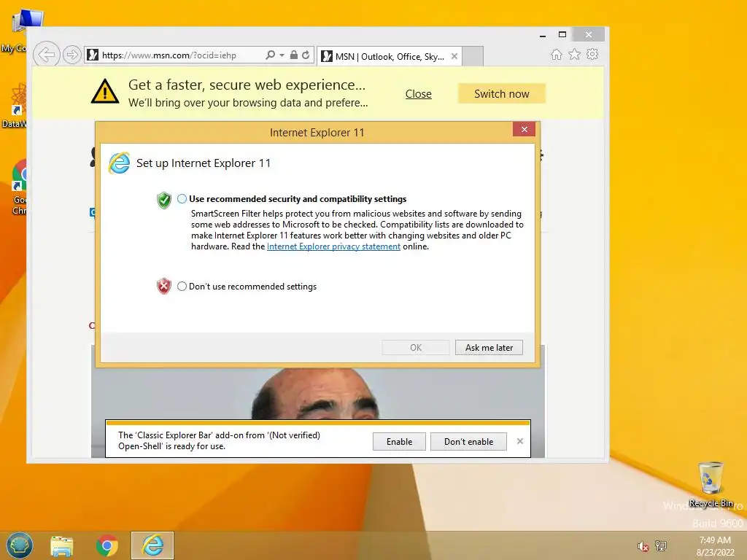Click the Home icon in IE toolbar
Image resolution: width=747 pixels, height=560 pixels.
point(557,54)
